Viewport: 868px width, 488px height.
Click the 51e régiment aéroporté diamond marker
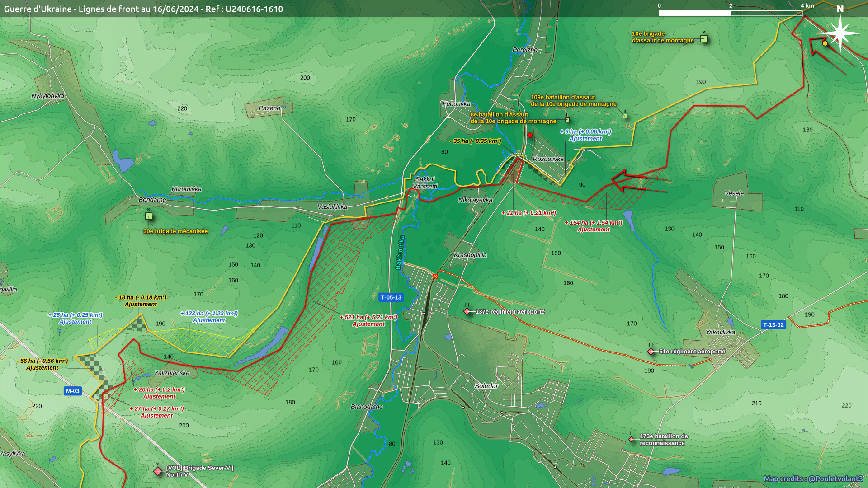(x=651, y=352)
